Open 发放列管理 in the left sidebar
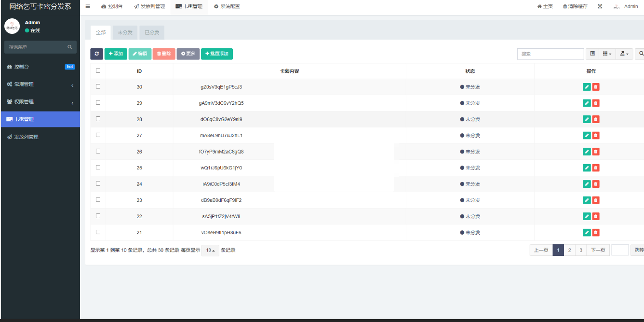Screen dimensions: 644x322 (x=27, y=137)
